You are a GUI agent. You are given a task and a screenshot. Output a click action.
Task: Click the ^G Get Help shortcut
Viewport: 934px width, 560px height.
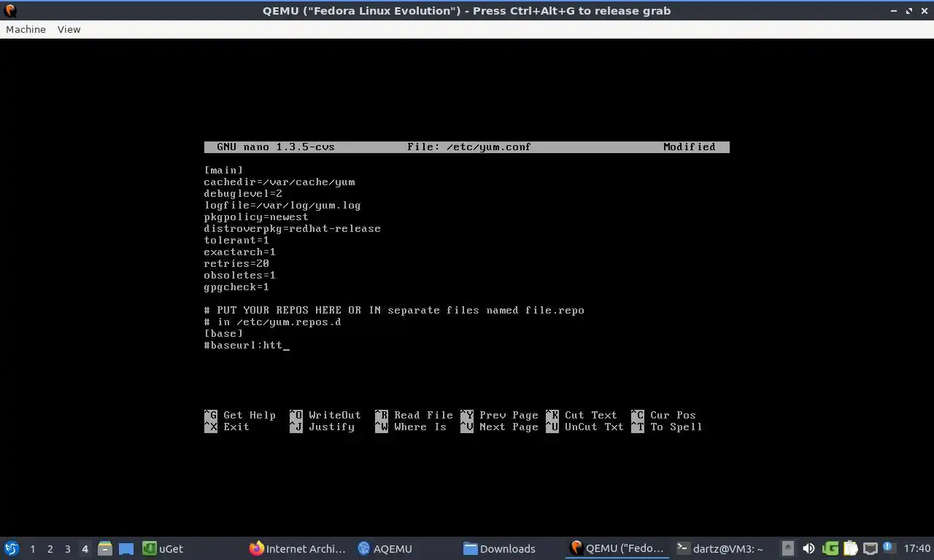[x=240, y=415]
